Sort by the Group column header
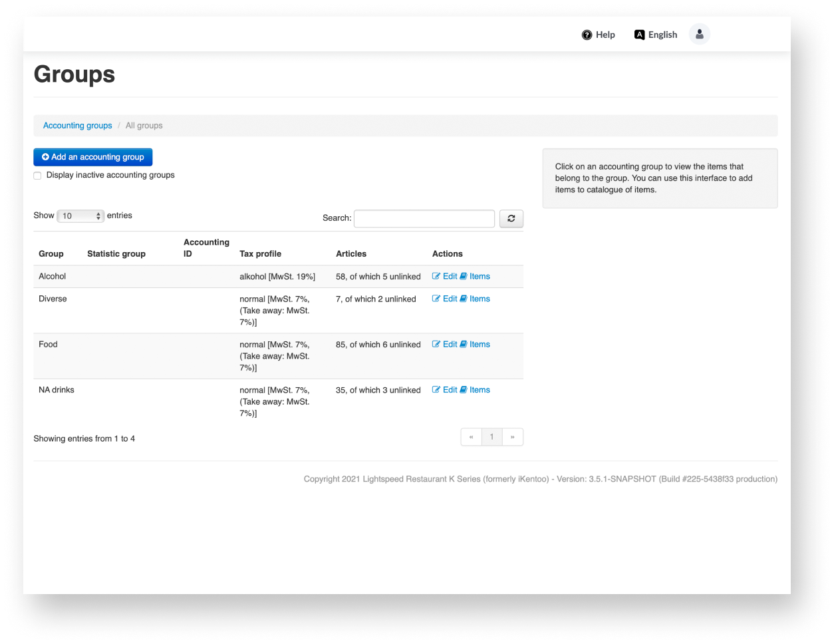This screenshot has height=644, width=834. pos(51,253)
